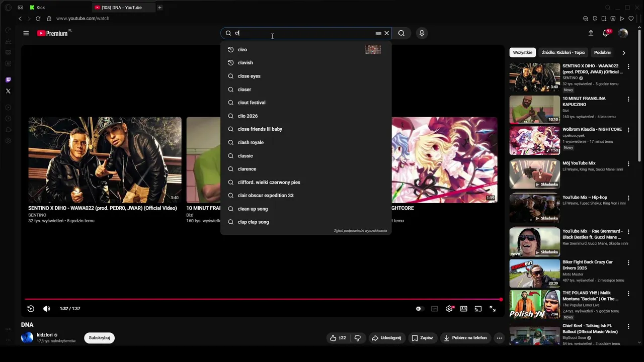Image resolution: width=644 pixels, height=362 pixels.
Task: Open X (Twitter) in browser sidebar
Action: [8, 91]
